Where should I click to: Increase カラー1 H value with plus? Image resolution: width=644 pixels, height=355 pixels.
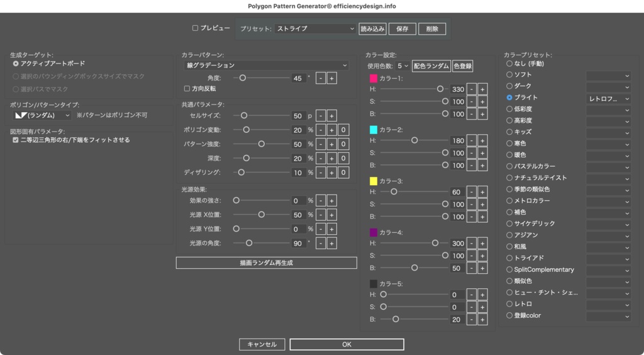[482, 89]
